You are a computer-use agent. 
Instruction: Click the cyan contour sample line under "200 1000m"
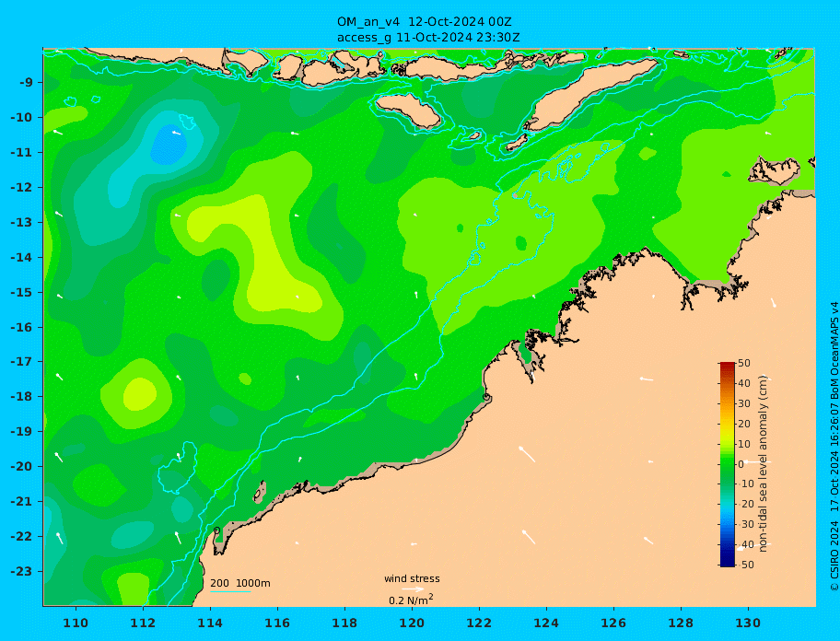[230, 591]
